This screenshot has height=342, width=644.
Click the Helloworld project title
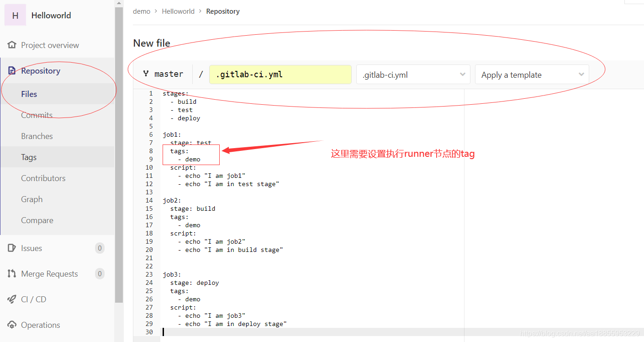tap(51, 15)
